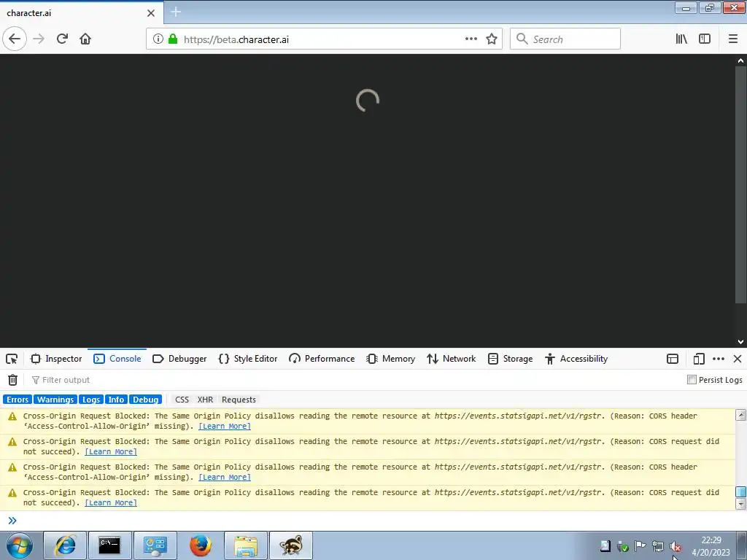Switch to the Console panel
The image size is (747, 560).
tap(117, 359)
